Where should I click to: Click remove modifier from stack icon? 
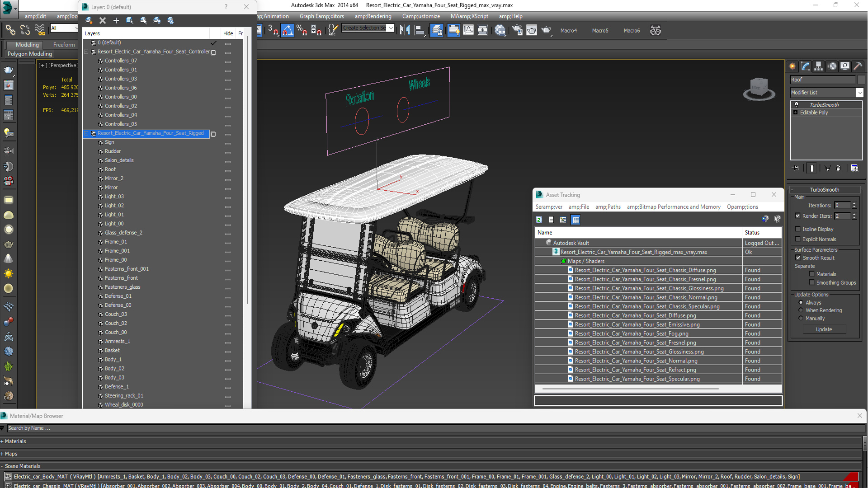pyautogui.click(x=839, y=168)
